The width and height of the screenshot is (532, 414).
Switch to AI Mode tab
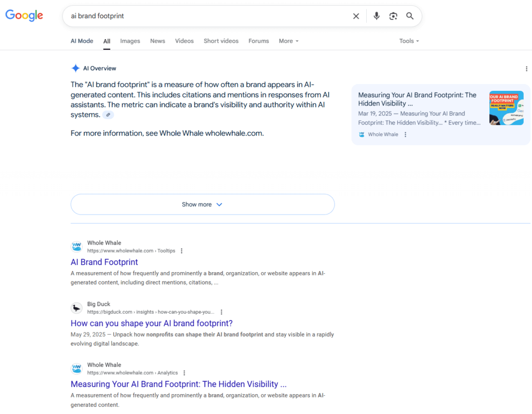pos(82,41)
